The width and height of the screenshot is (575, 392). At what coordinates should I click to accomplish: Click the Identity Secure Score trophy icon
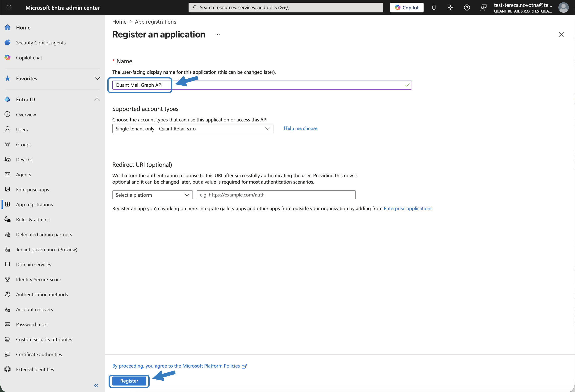click(7, 279)
